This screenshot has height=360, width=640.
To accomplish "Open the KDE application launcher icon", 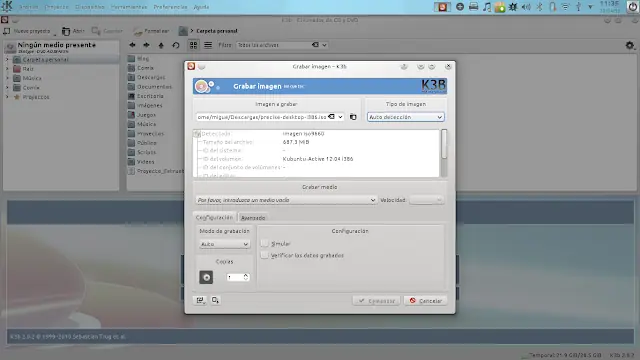I will 7,6.
